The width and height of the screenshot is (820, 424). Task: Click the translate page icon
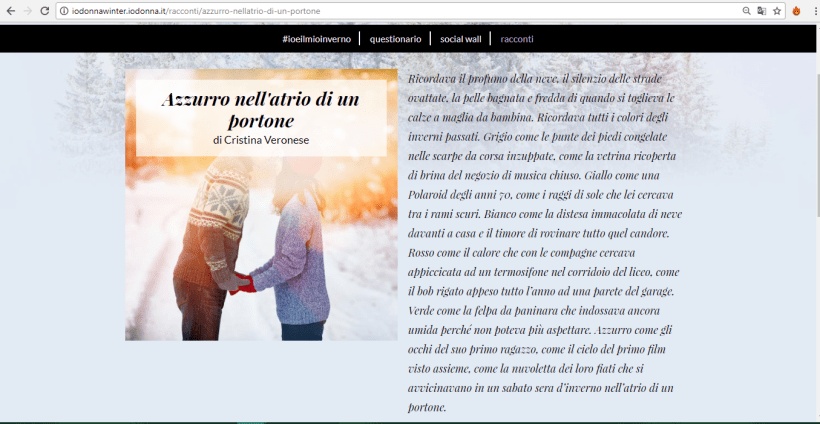[761, 11]
